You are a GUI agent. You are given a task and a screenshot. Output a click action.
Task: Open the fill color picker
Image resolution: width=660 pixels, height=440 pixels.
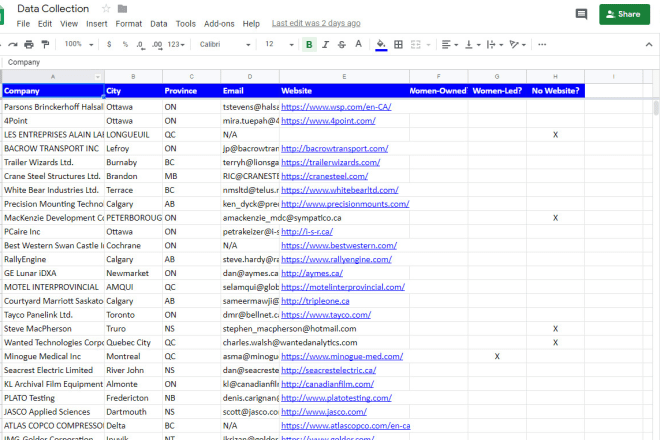coord(381,45)
